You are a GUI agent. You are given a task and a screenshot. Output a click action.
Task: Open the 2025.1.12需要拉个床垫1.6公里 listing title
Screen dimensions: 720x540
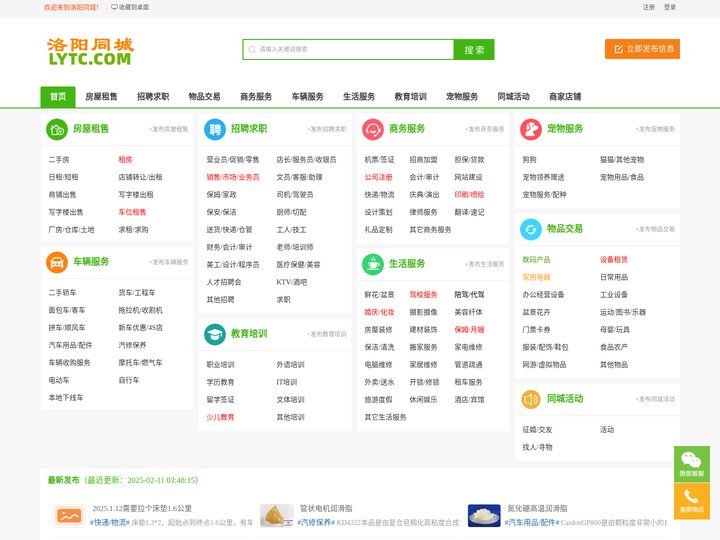pos(142,509)
